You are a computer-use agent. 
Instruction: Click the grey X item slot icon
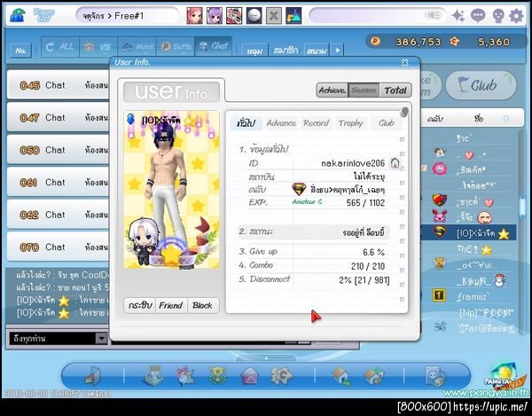[273, 16]
